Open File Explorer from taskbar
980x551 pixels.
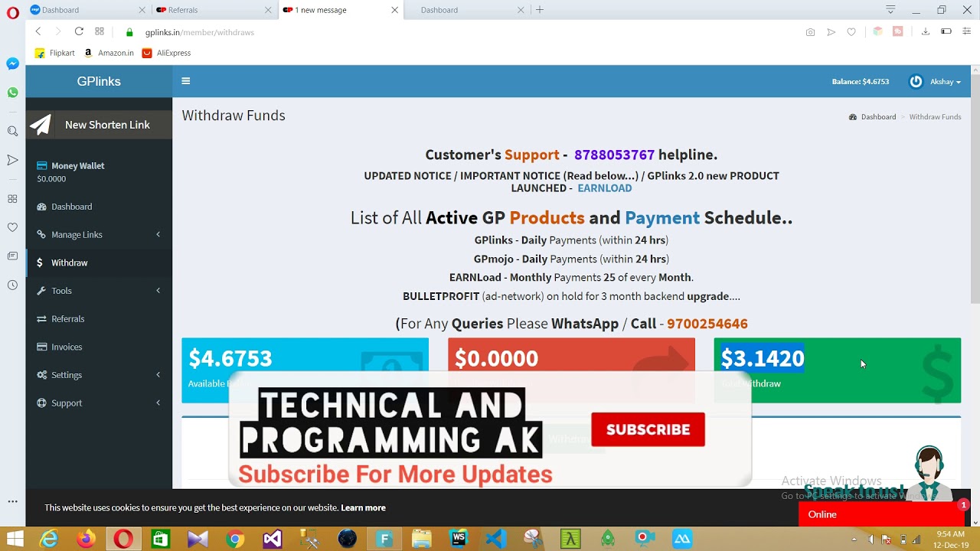tap(422, 539)
